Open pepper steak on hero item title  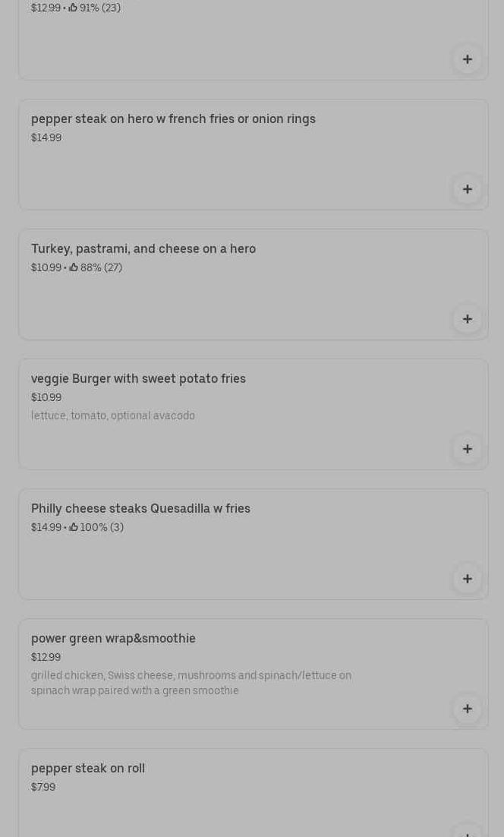tap(173, 119)
